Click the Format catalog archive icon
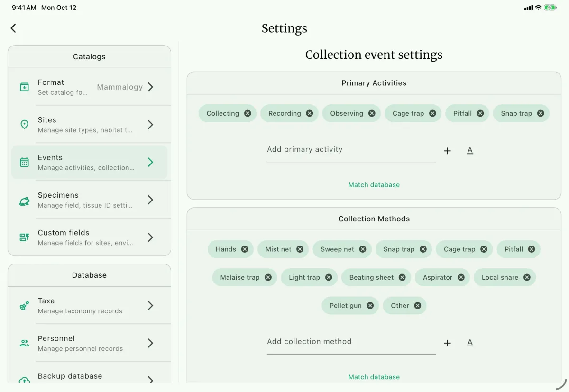Viewport: 569px width, 392px height. 24,87
